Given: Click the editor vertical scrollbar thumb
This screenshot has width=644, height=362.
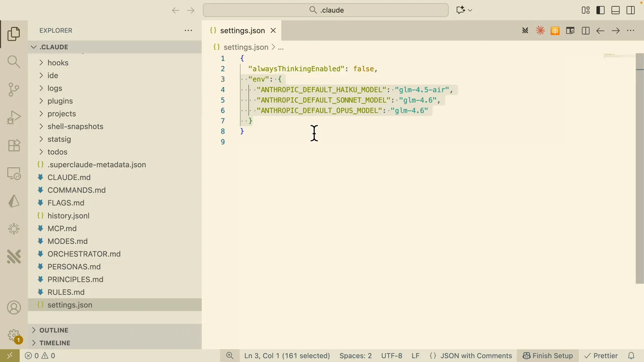Looking at the screenshot, I should click(x=640, y=168).
